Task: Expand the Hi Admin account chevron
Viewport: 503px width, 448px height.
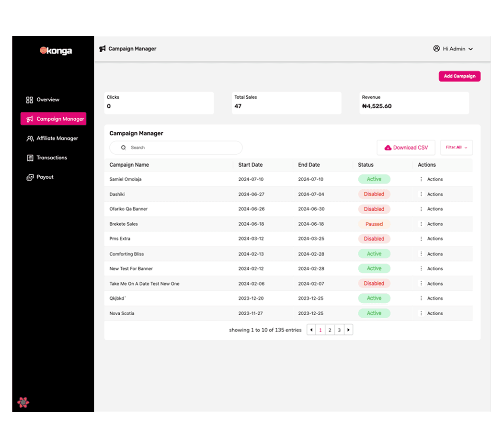Action: click(x=470, y=49)
